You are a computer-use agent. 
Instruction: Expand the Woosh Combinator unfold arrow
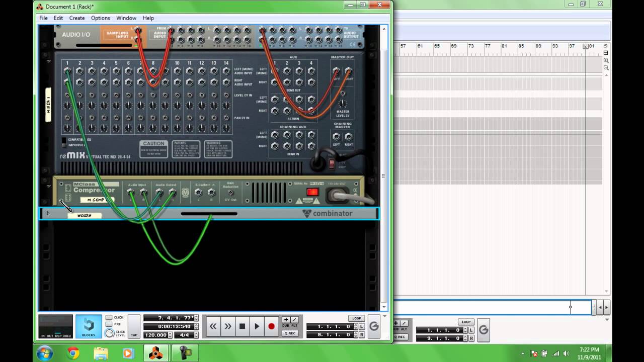point(48,213)
